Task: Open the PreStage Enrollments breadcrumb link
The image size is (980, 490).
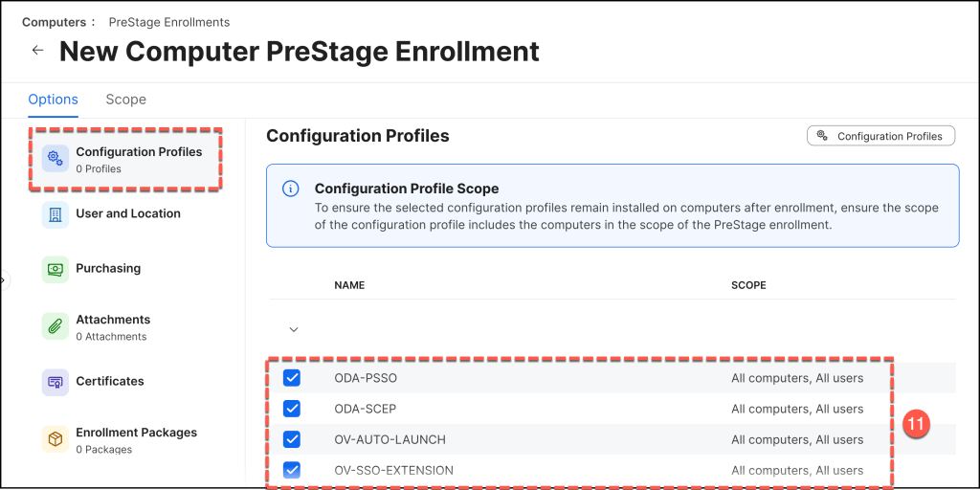Action: [169, 22]
